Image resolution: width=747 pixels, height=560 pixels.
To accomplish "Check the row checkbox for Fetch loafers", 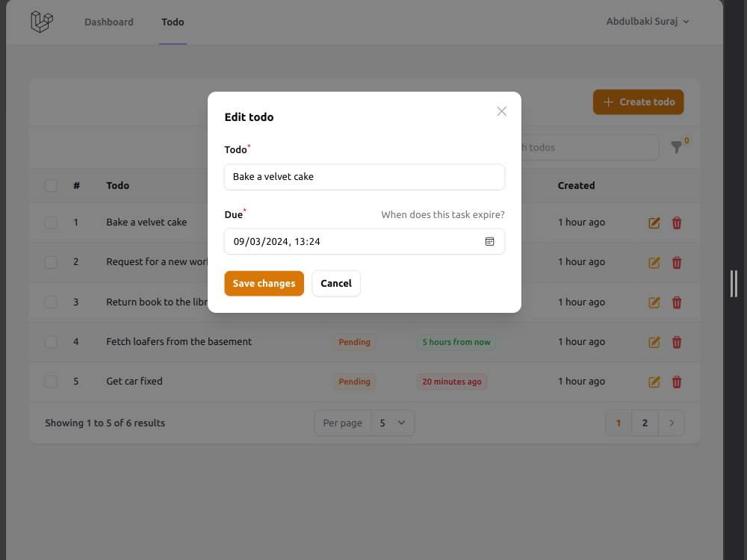I will pos(50,342).
